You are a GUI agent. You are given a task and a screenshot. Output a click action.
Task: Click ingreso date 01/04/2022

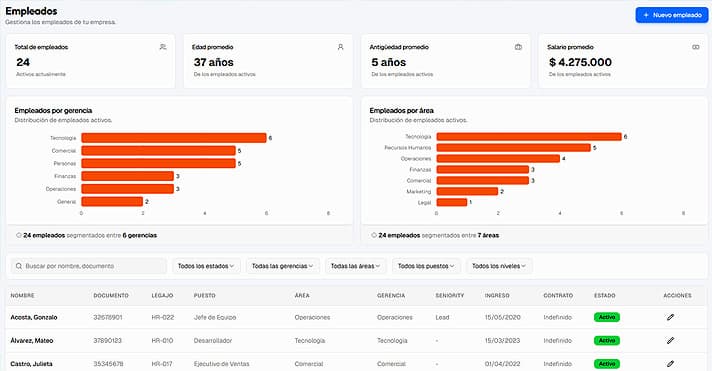pos(502,364)
